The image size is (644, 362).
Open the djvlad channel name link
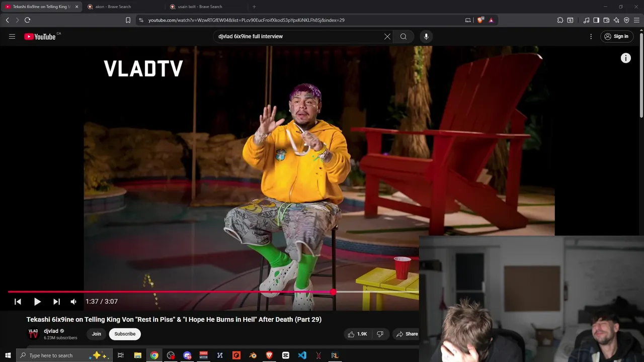[x=51, y=331]
